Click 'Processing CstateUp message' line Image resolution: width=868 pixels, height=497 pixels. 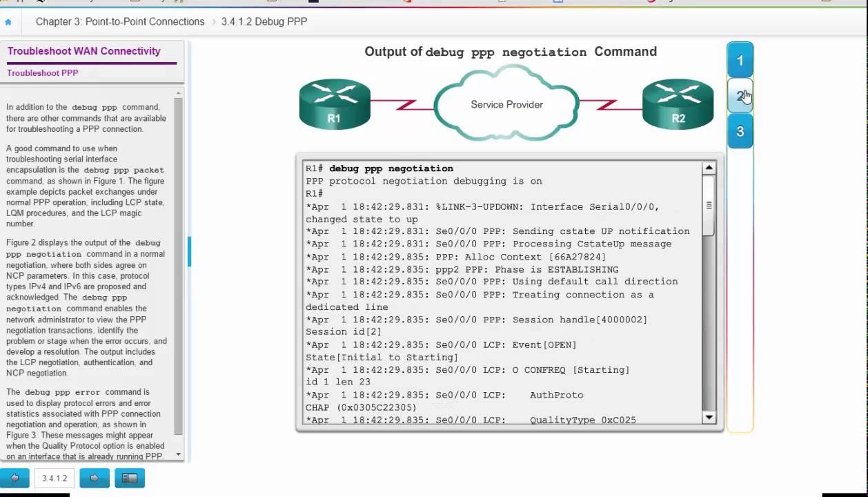pos(489,244)
